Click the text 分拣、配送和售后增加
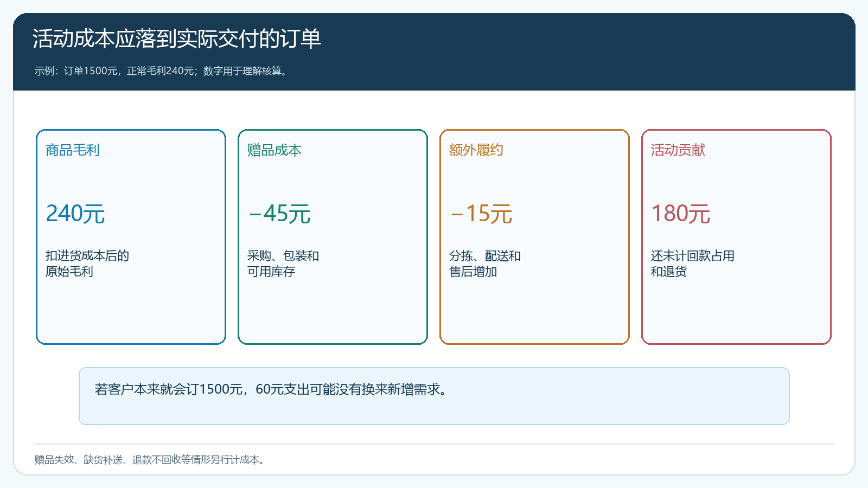 pyautogui.click(x=485, y=264)
